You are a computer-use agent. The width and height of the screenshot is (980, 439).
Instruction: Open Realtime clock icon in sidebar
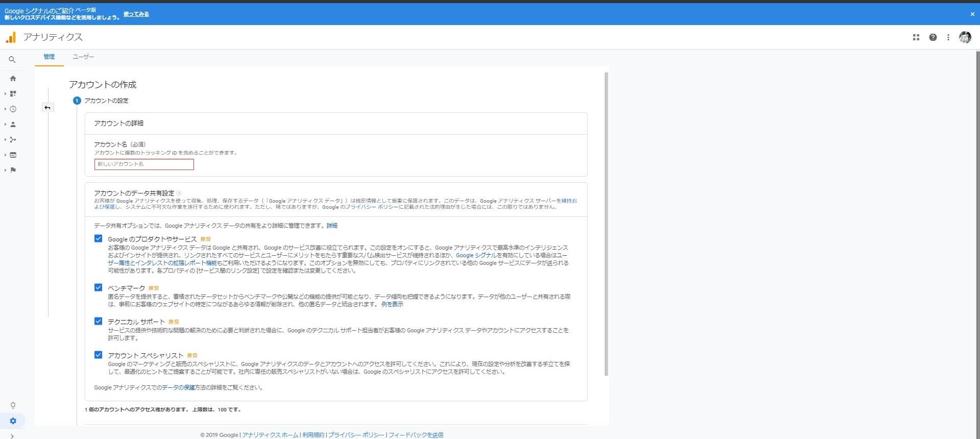tap(13, 109)
